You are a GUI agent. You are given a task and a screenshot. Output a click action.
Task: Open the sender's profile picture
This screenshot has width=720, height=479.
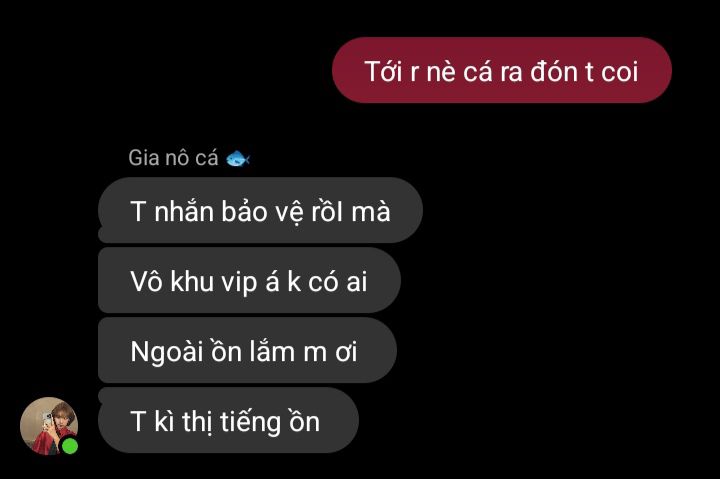click(49, 426)
